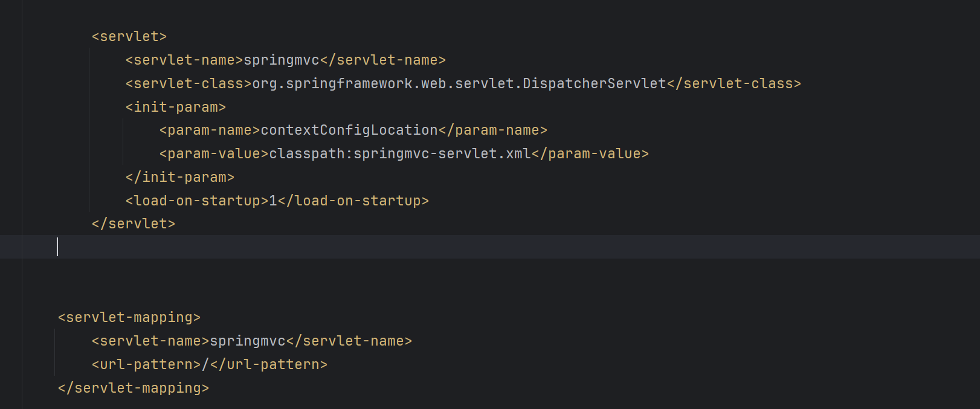Click the closing </servlet-mapping> tag
The image size is (980, 409).
click(x=133, y=388)
